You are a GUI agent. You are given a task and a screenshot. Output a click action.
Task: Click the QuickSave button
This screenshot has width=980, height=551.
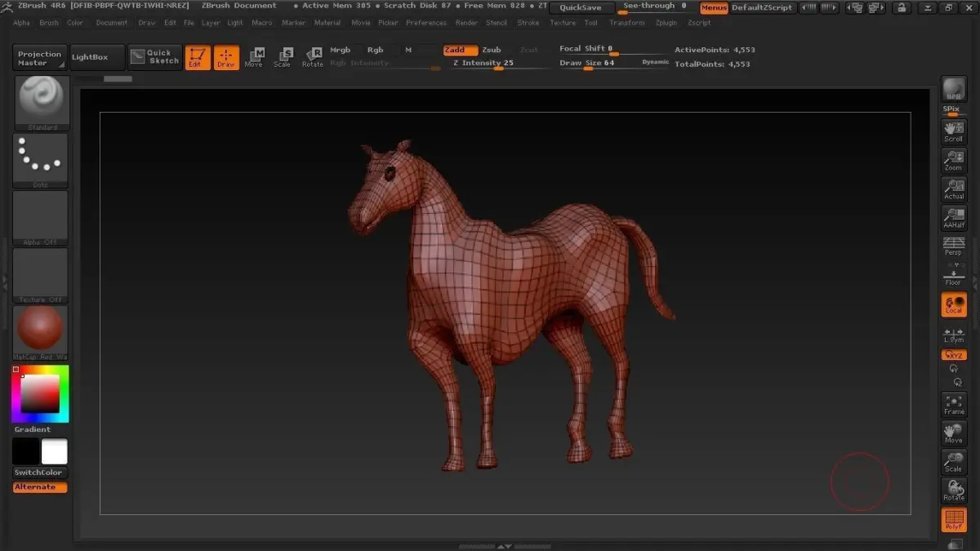(x=581, y=7)
